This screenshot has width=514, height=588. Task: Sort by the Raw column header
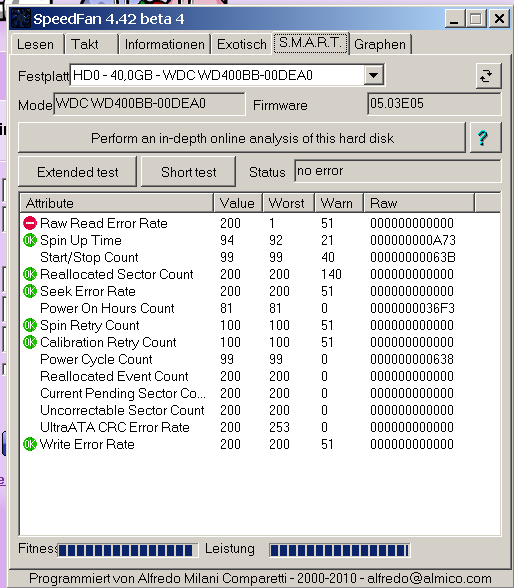coord(419,203)
